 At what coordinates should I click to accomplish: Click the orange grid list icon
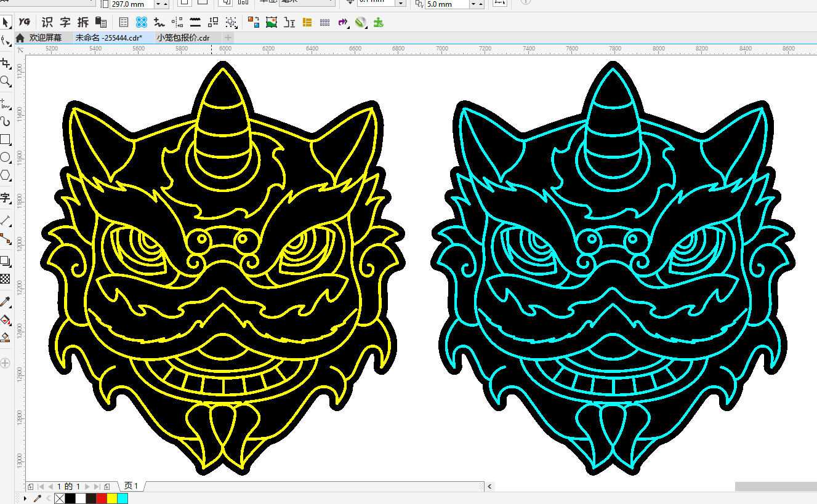point(307,22)
